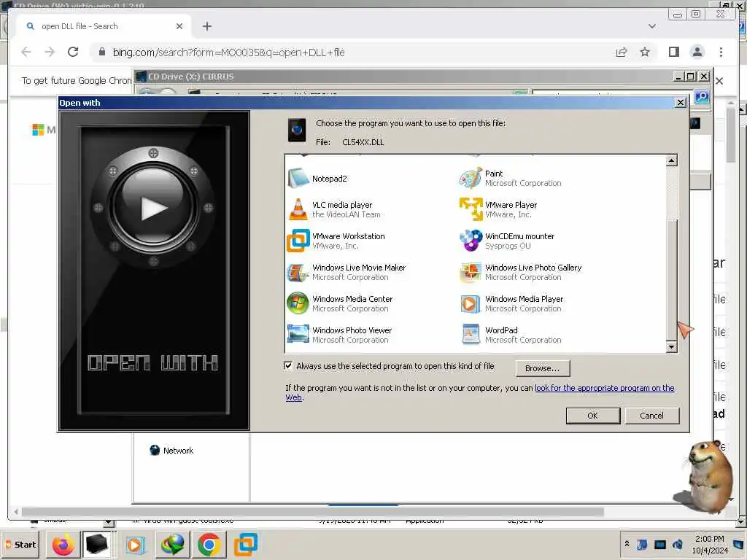Click program list scroll down arrow

pos(671,346)
